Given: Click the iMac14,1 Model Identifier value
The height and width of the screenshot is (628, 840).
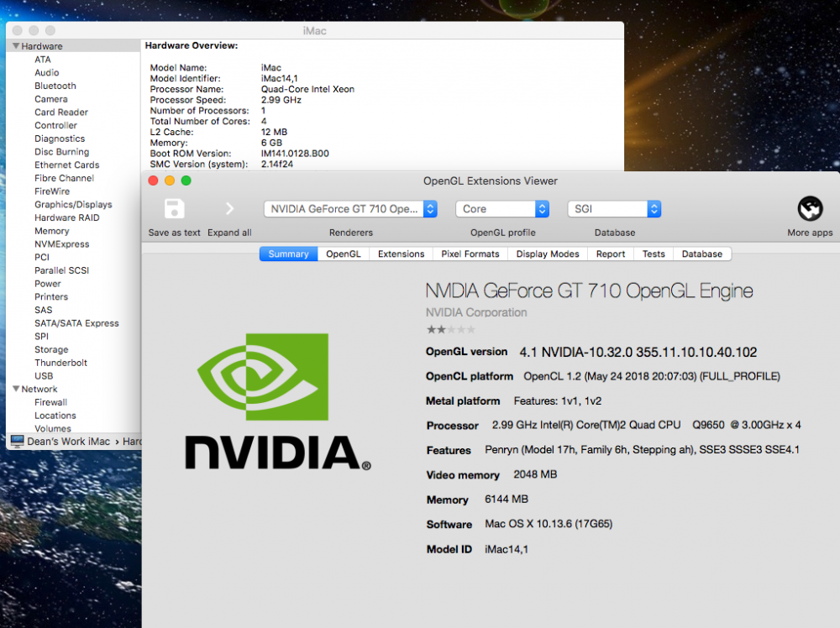Looking at the screenshot, I should (x=279, y=78).
